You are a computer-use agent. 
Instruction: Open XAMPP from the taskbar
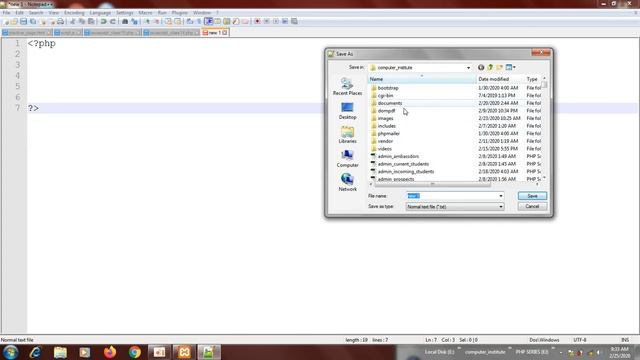tap(184, 352)
